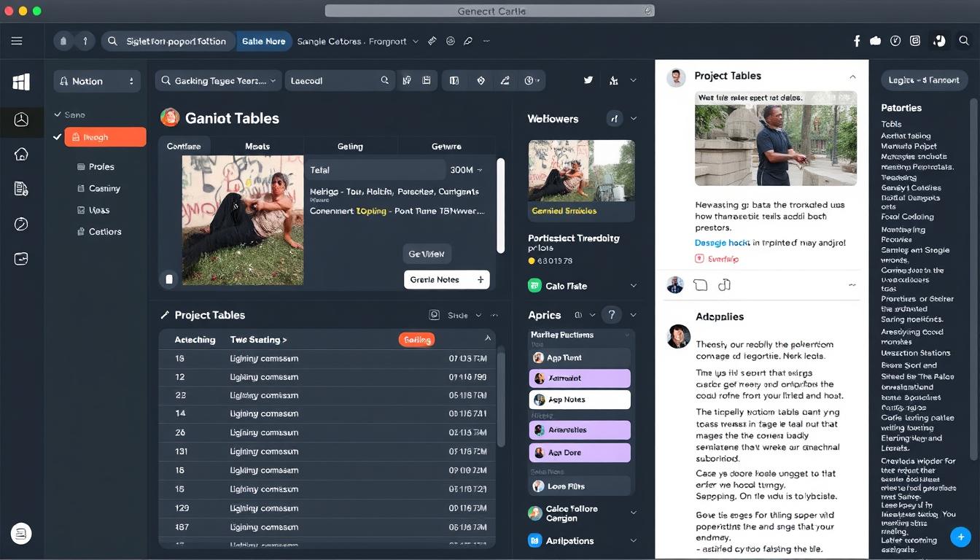Click the Siglet forn poport search field
Image resolution: width=980 pixels, height=560 pixels.
[168, 42]
